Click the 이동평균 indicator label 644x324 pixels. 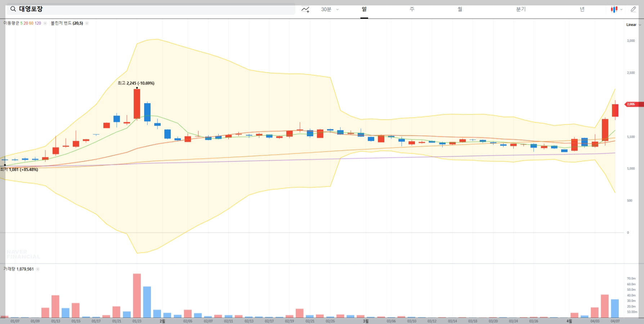click(x=12, y=23)
